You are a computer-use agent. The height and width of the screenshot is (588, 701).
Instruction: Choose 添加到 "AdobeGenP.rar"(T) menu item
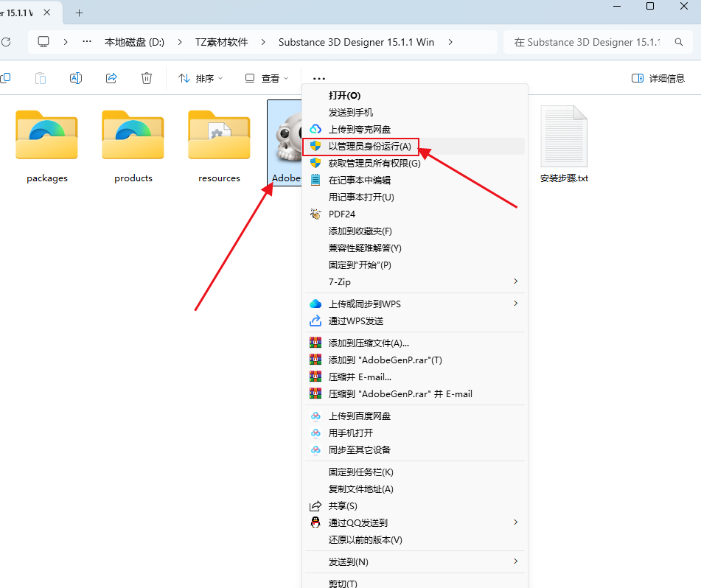click(x=415, y=360)
